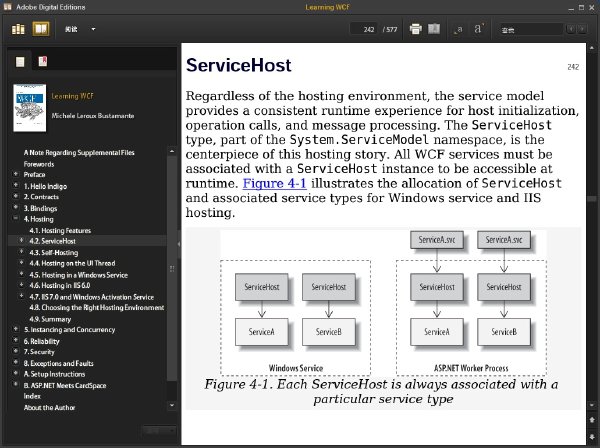The height and width of the screenshot is (448, 600).
Task: Click the Learning WCF cover thumbnail
Action: [x=29, y=108]
